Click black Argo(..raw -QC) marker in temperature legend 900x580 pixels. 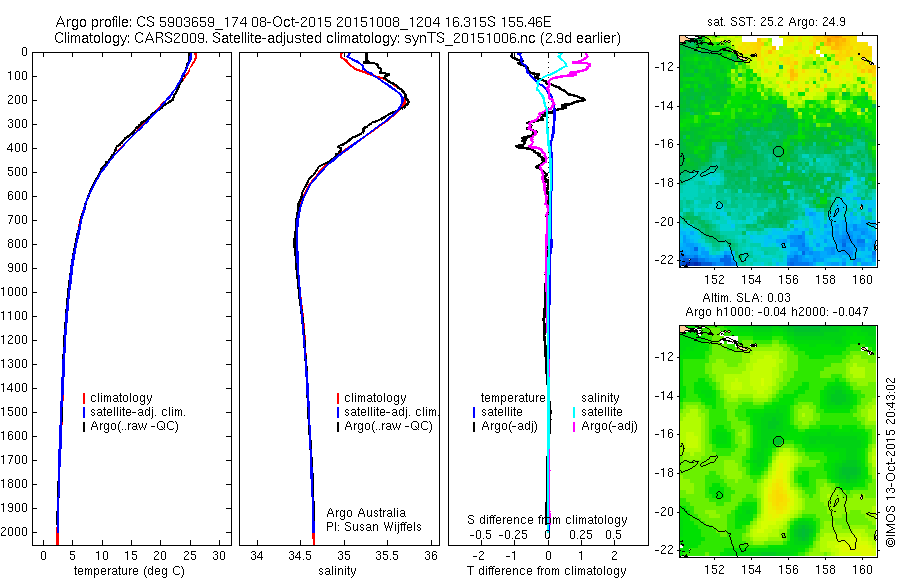click(84, 427)
